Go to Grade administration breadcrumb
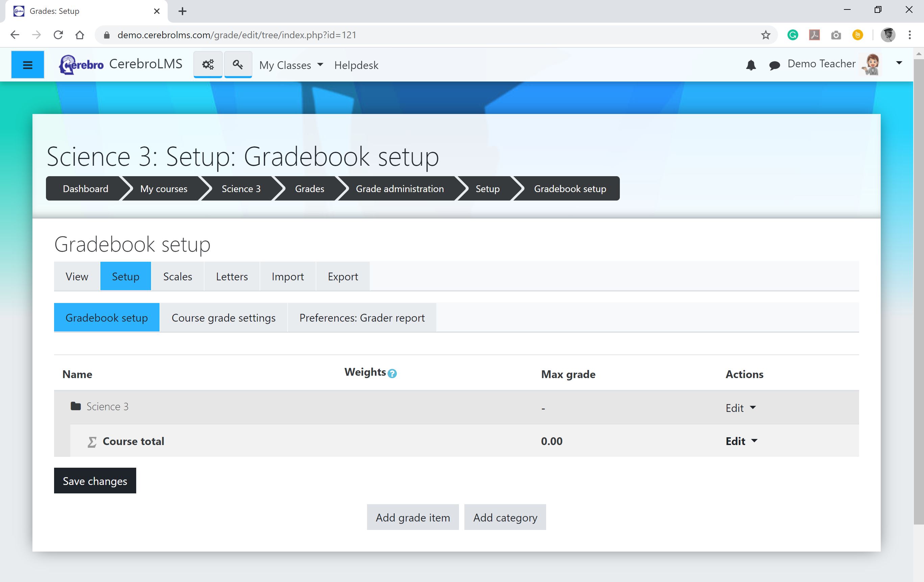This screenshot has width=924, height=582. click(399, 189)
